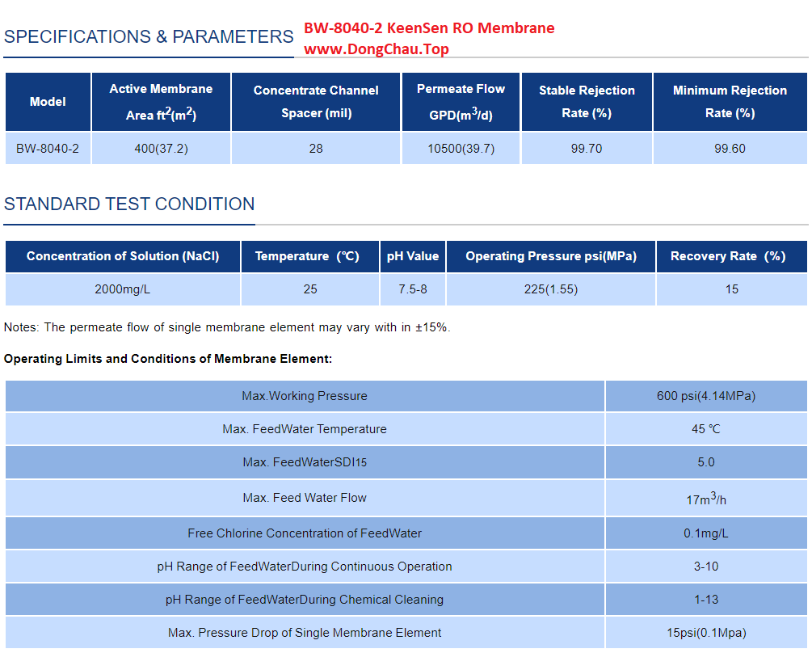Select the Max.Working Pressure row label
Image resolution: width=812 pixels, height=653 pixels.
click(x=305, y=396)
